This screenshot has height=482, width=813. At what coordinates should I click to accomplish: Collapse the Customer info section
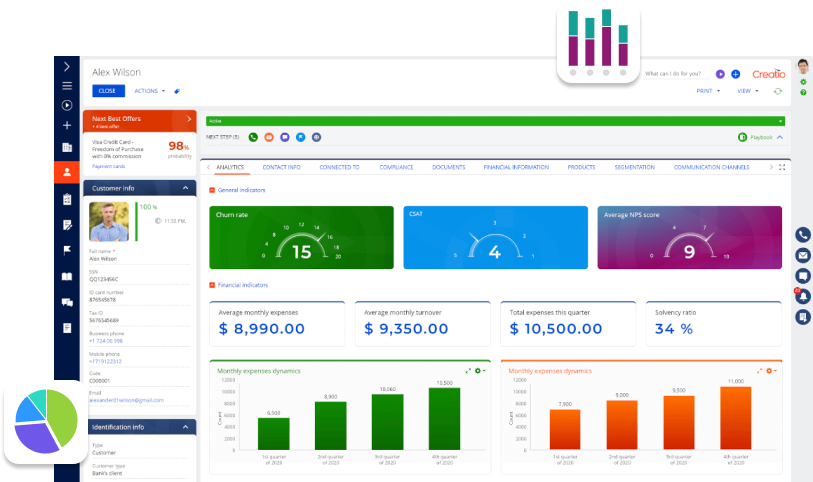pyautogui.click(x=185, y=188)
